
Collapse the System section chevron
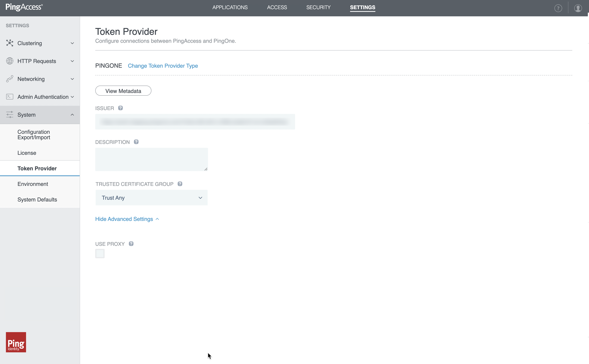[x=72, y=115]
